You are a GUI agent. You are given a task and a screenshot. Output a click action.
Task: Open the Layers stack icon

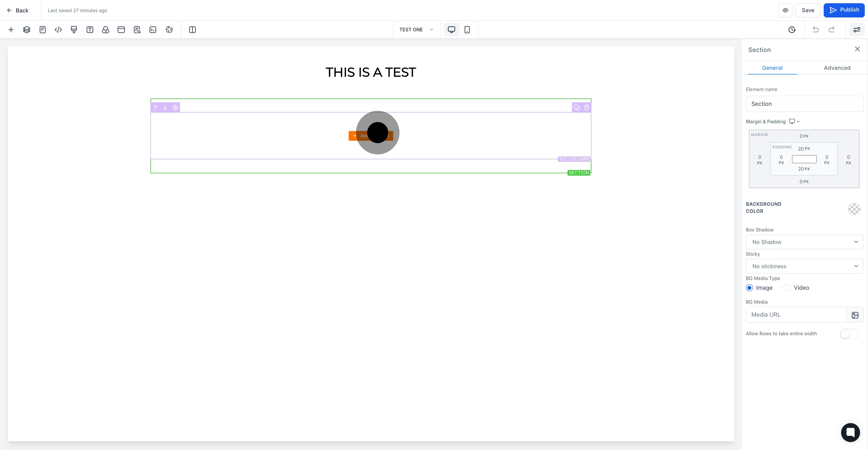tap(27, 30)
